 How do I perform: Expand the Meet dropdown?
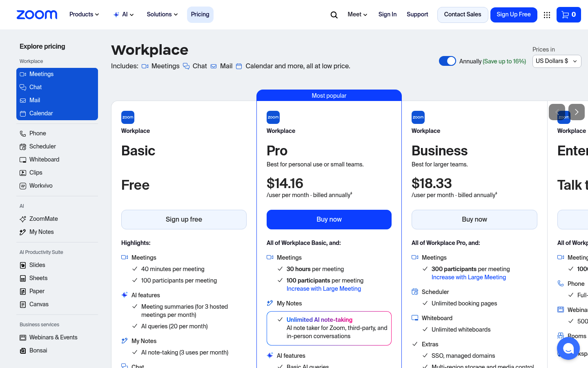coord(357,15)
